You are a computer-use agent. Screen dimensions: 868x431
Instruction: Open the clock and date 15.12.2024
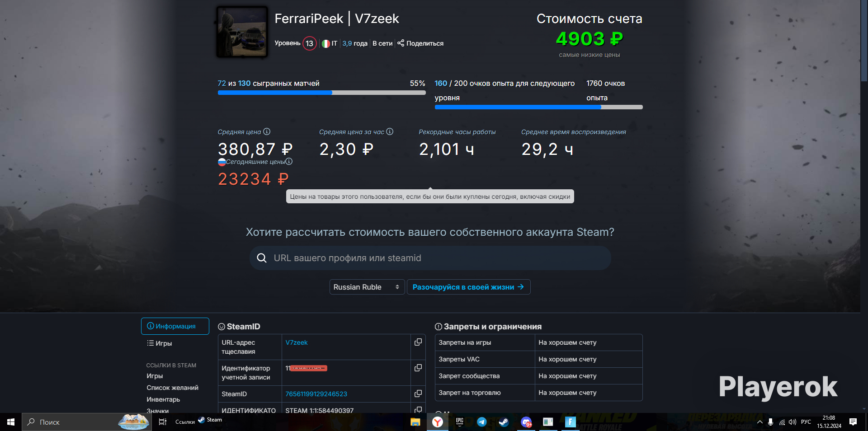point(829,422)
